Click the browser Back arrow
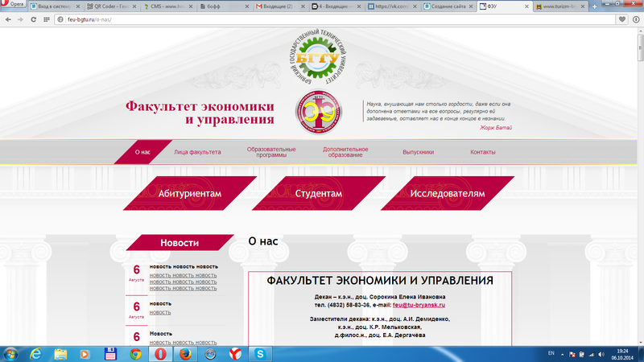Viewport: 644px width, 362px height. click(8, 19)
